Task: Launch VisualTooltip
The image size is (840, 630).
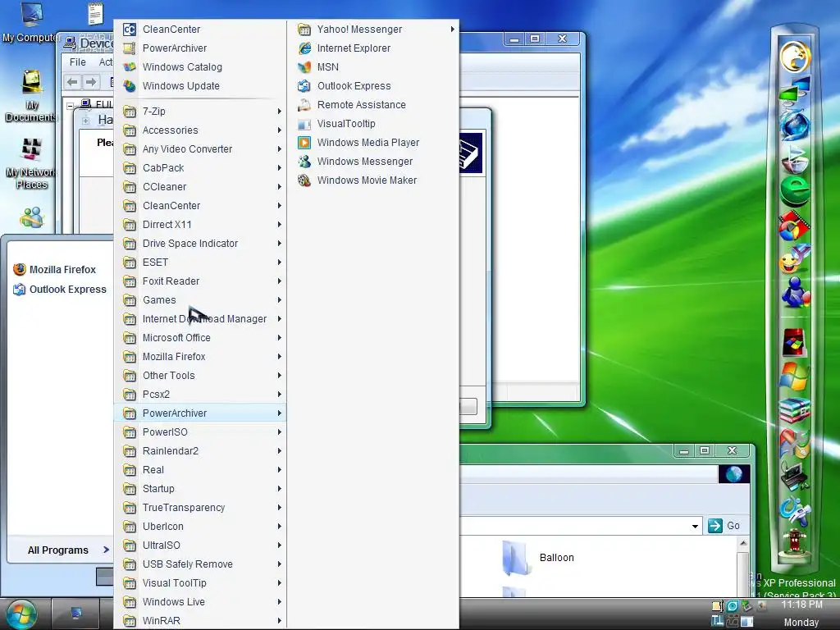Action: click(x=374, y=124)
